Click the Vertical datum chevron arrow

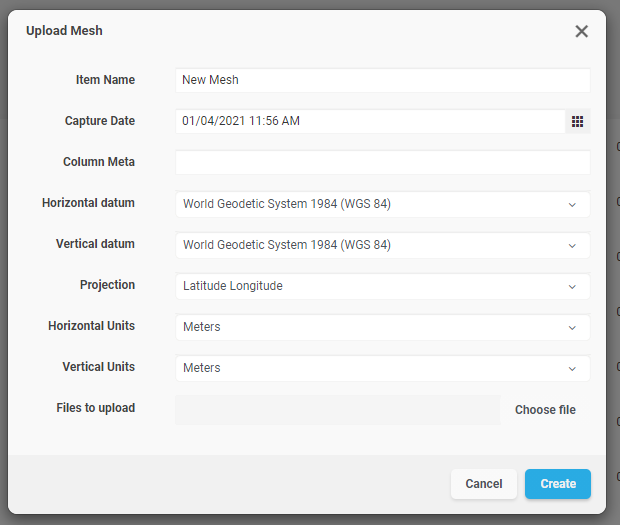pos(572,245)
